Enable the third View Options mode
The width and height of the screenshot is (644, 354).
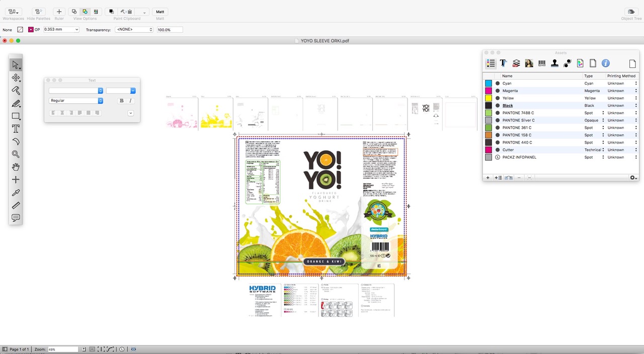coord(96,12)
